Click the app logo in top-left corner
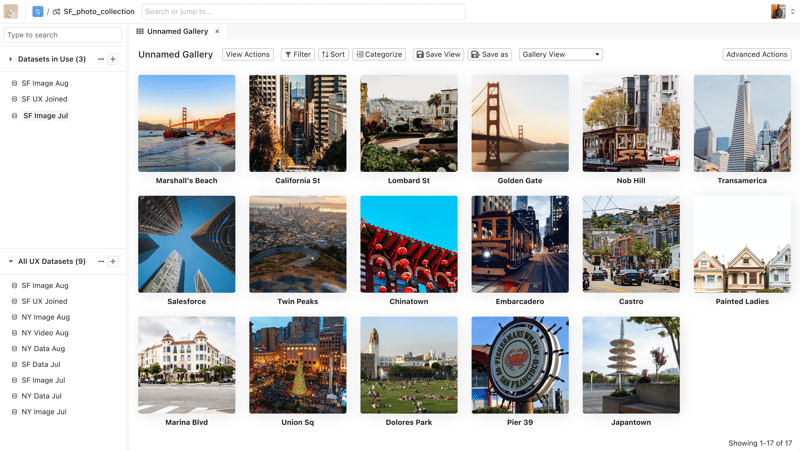Image resolution: width=800 pixels, height=451 pixels. pos(11,12)
